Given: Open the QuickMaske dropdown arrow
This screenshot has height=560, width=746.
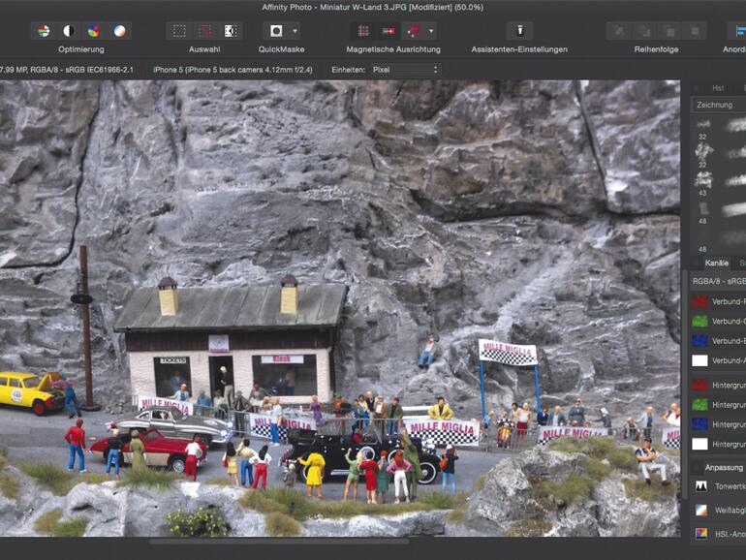Looking at the screenshot, I should (x=295, y=31).
